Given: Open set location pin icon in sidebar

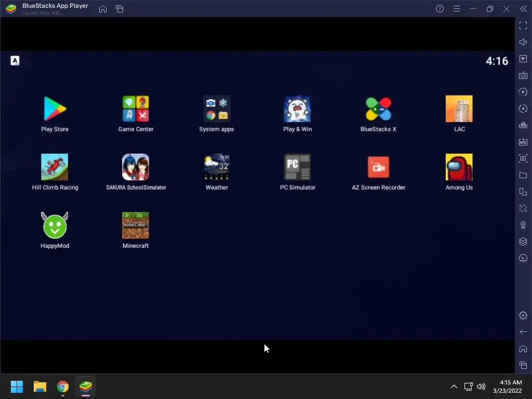Looking at the screenshot, I should [523, 225].
